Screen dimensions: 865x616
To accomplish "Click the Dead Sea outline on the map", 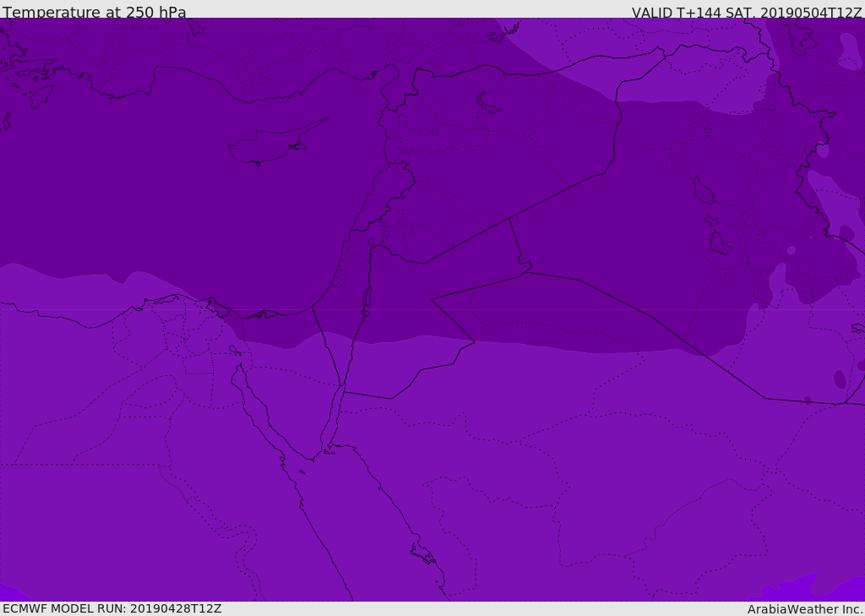I will (367, 302).
